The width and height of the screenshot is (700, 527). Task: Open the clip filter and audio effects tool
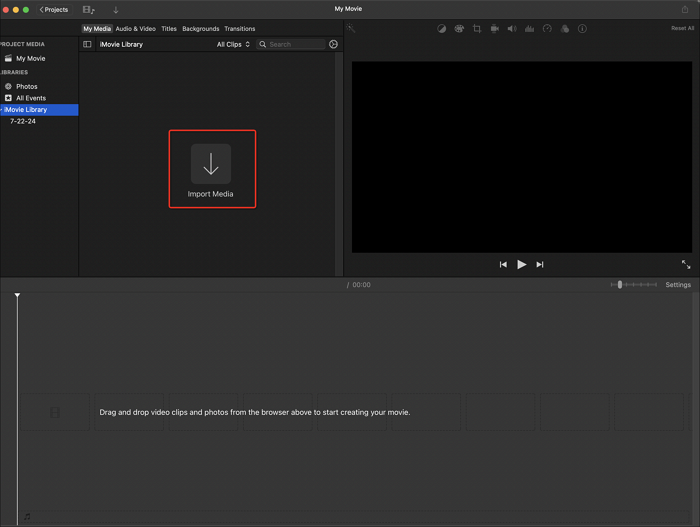click(565, 29)
